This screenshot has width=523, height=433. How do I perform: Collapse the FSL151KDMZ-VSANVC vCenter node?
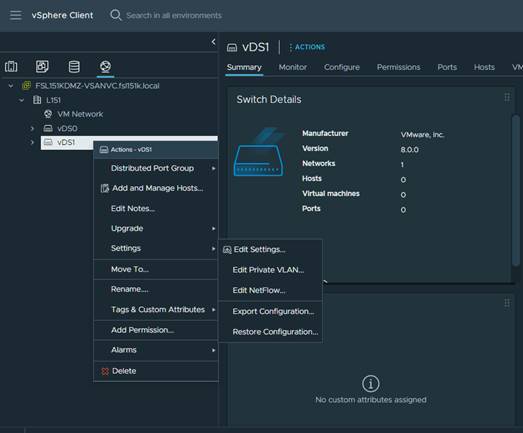tap(11, 86)
